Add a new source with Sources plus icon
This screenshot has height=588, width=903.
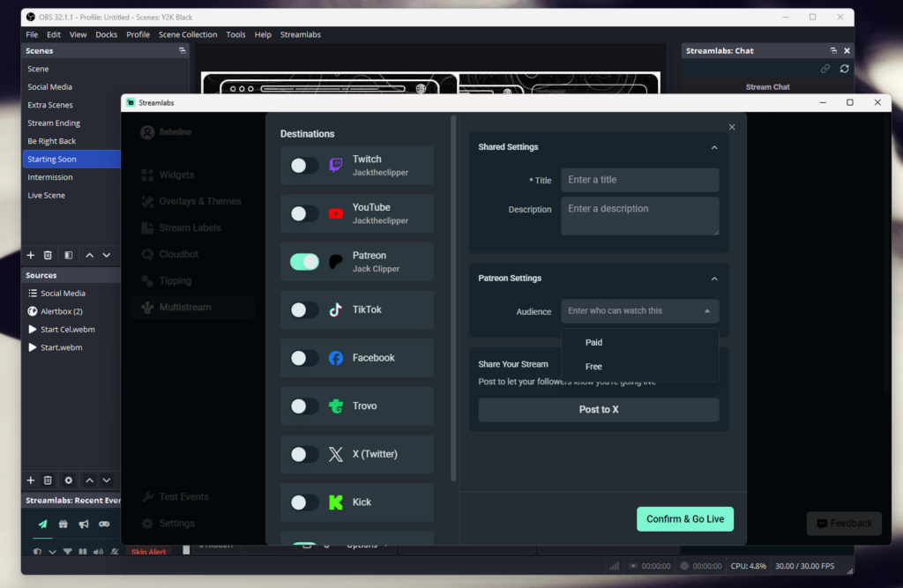click(x=31, y=480)
